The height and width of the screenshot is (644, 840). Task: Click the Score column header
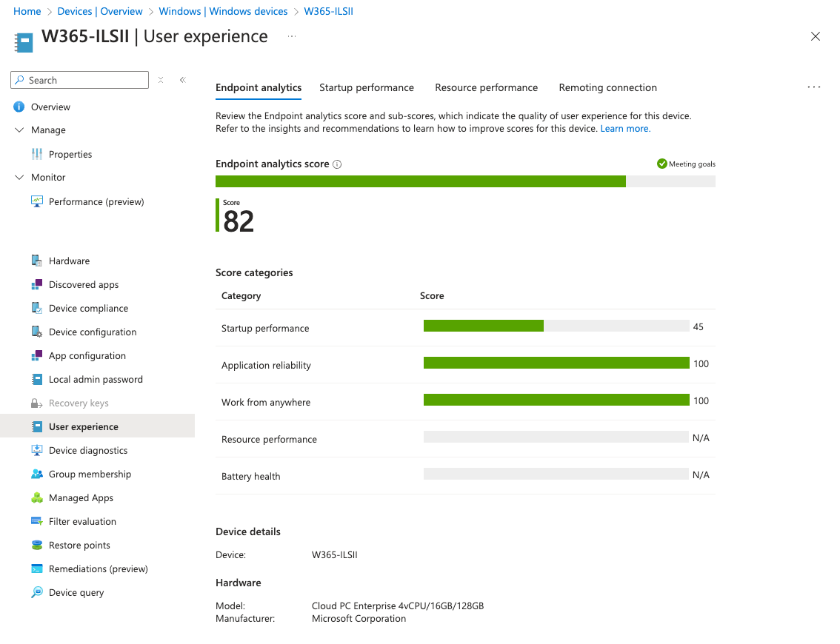pyautogui.click(x=432, y=295)
